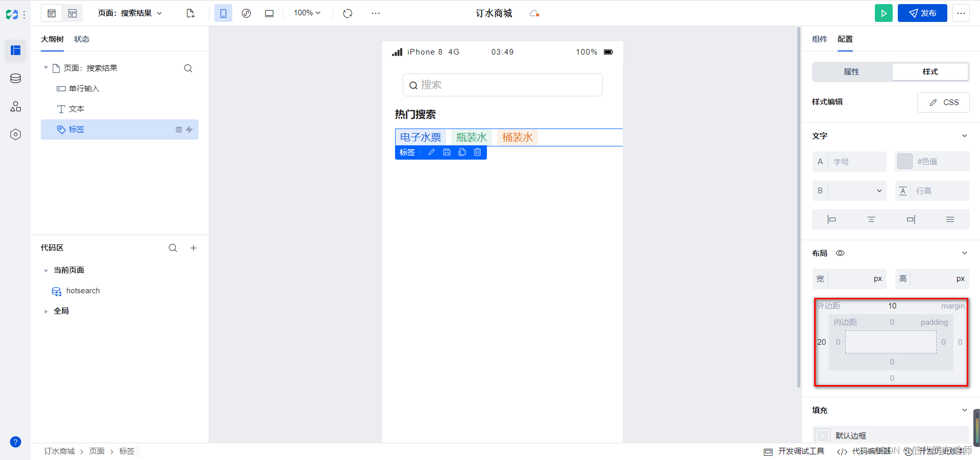This screenshot has height=460, width=980.
Task: Click the 发布 publish button
Action: pyautogui.click(x=922, y=13)
